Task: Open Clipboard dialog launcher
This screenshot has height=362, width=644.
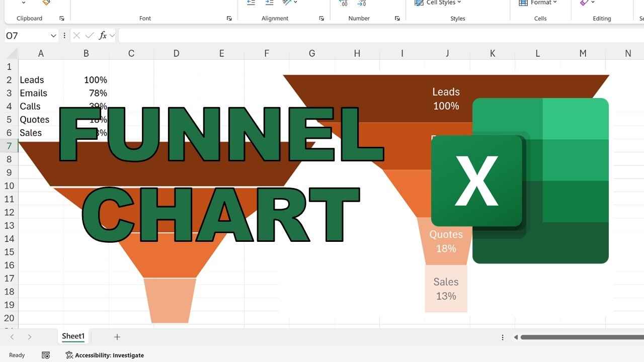Action: [x=62, y=19]
